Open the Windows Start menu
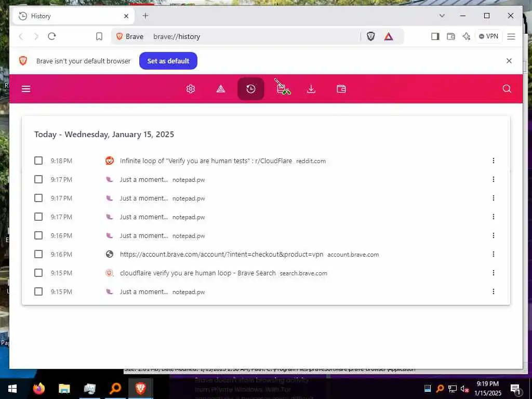The height and width of the screenshot is (399, 532). 12,389
